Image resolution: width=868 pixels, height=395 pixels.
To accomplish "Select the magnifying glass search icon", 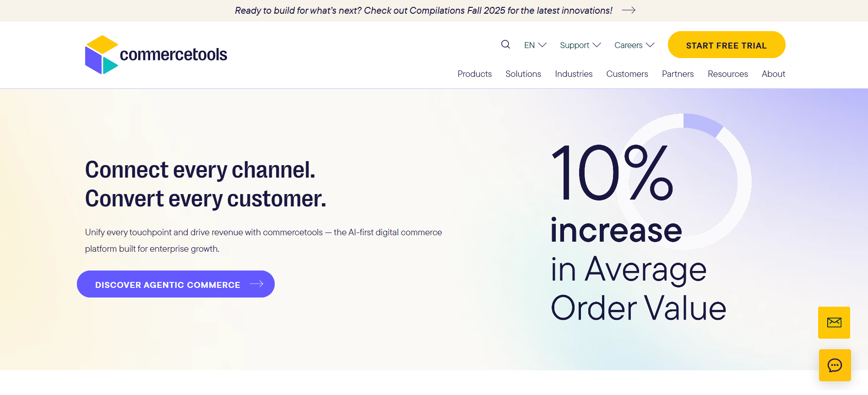I will [505, 44].
